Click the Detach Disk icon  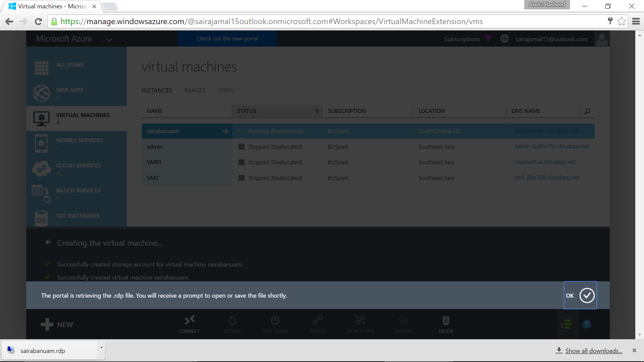pos(361,320)
